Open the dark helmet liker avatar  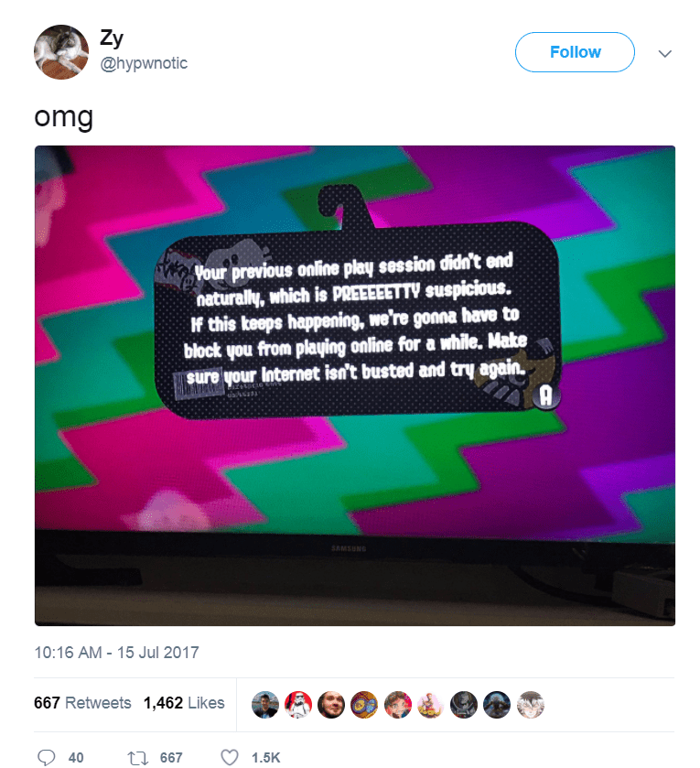coord(464,705)
